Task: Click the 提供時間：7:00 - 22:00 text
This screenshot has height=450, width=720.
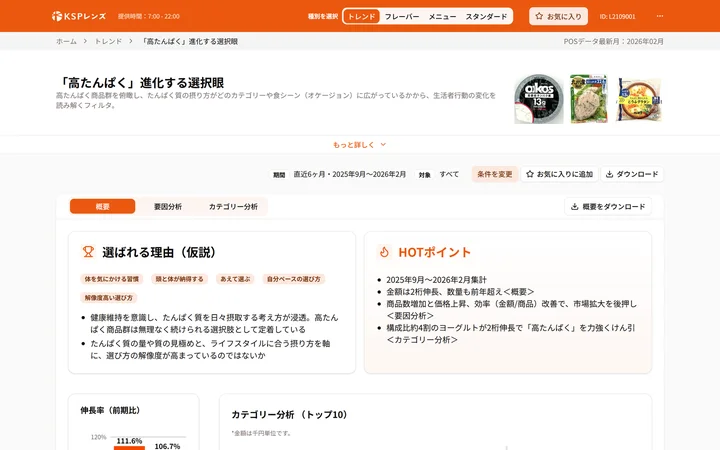Action: (x=148, y=17)
